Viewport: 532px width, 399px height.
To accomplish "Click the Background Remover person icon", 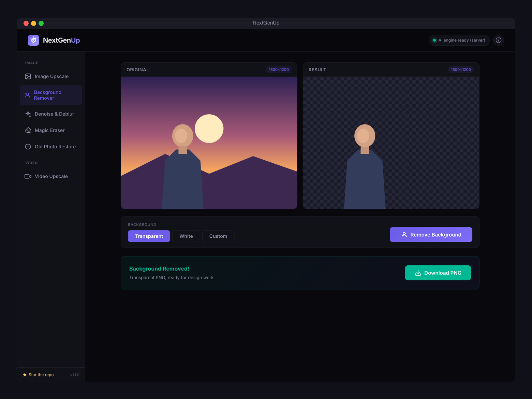I will point(27,95).
